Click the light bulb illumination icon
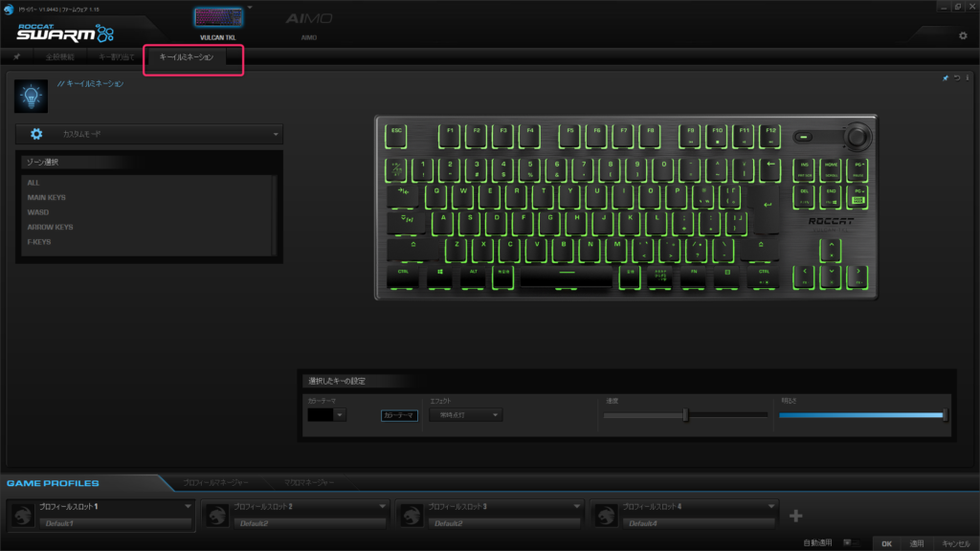The image size is (980, 551). point(31,97)
